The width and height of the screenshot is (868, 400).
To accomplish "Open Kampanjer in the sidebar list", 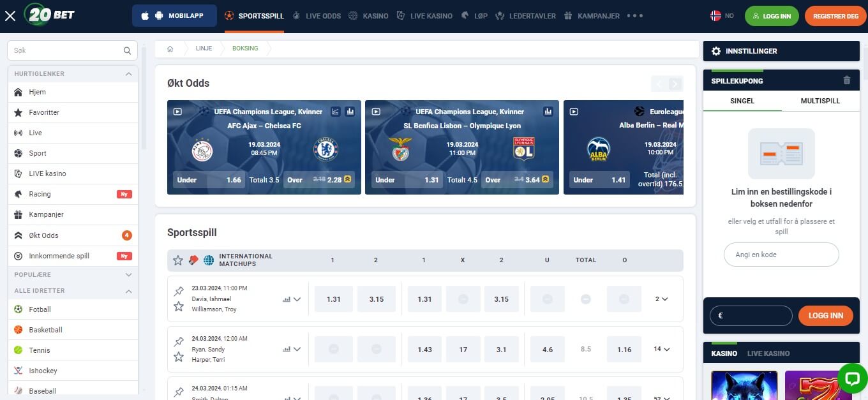I will coord(73,214).
